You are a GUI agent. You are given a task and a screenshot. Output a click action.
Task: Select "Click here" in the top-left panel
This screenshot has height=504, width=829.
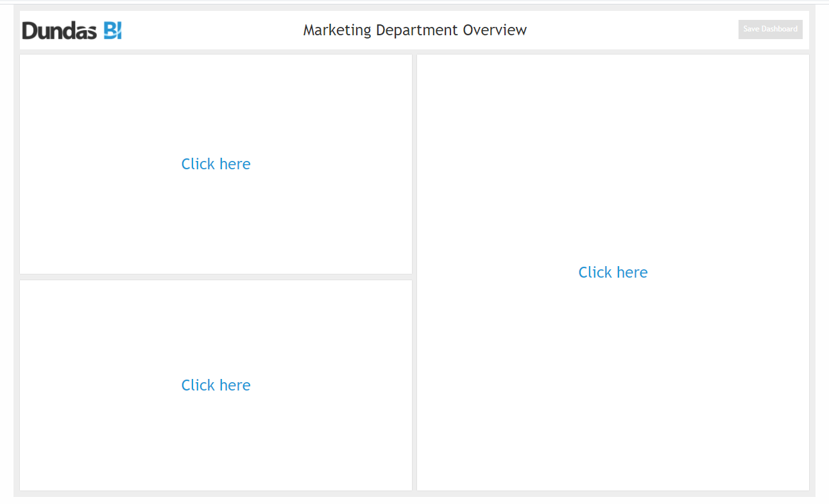[x=216, y=164]
